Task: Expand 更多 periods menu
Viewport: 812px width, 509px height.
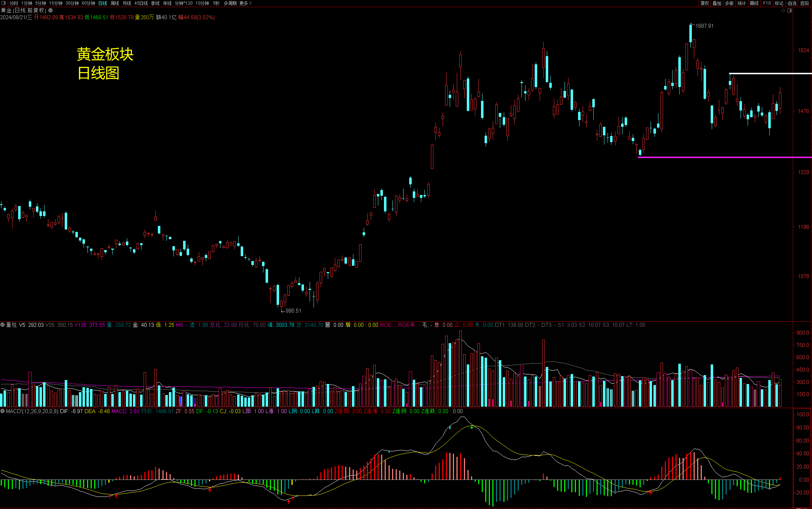Action: point(245,3)
